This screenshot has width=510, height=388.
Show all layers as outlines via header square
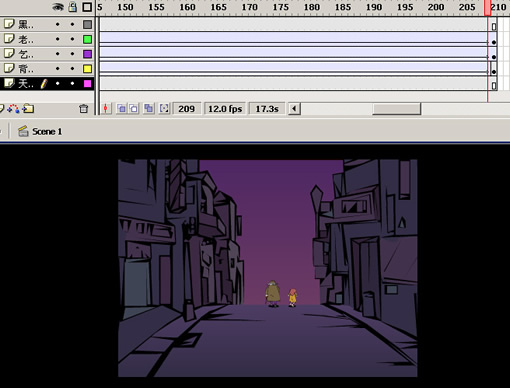[x=87, y=7]
